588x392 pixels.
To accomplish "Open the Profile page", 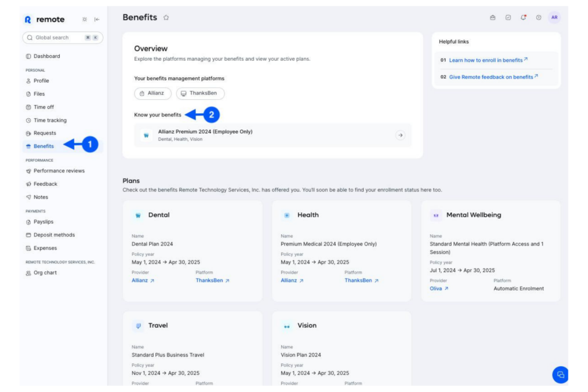I will [x=41, y=80].
